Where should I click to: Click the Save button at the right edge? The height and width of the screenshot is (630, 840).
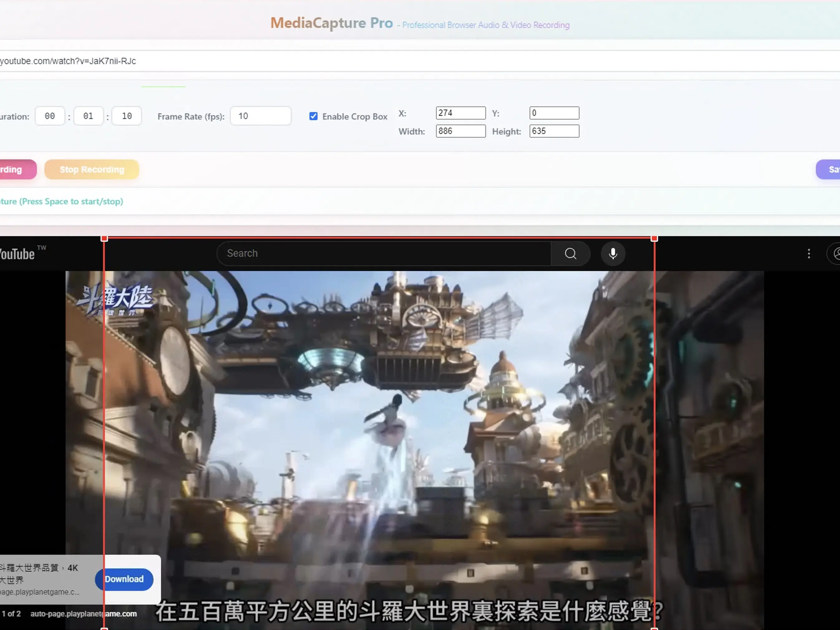click(832, 169)
